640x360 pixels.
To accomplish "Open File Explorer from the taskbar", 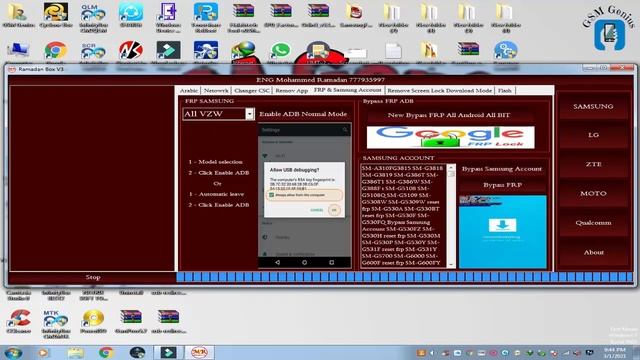I will click(76, 352).
